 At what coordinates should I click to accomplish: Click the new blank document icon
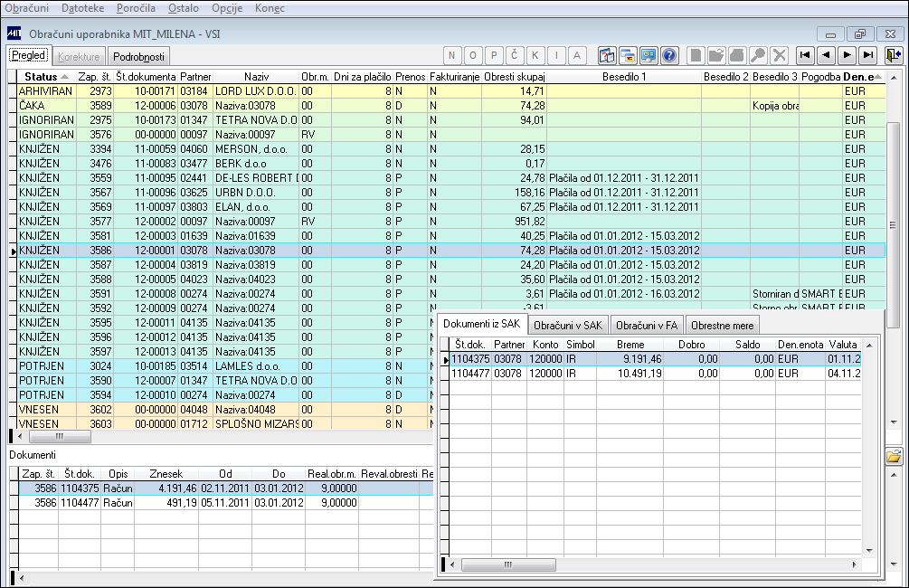696,56
